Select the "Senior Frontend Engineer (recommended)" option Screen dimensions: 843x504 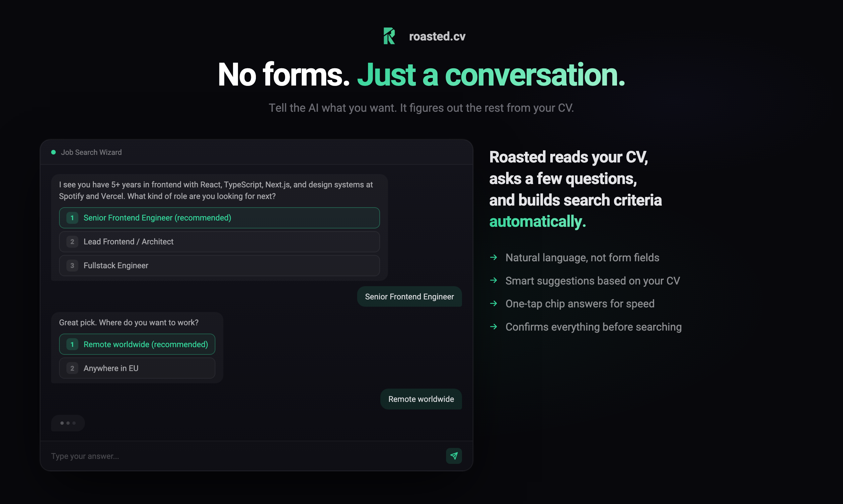tap(219, 218)
